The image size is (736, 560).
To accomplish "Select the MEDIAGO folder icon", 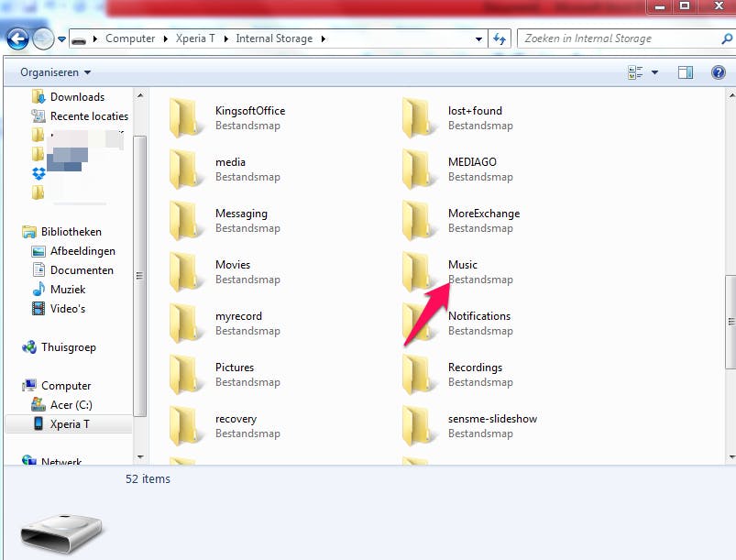I will pos(417,170).
